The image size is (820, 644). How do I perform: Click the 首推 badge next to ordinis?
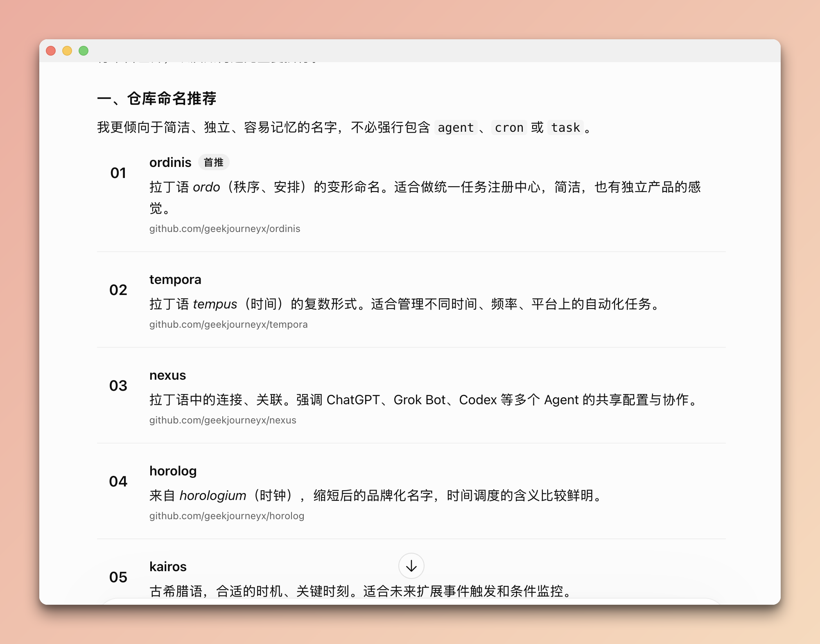tap(214, 162)
